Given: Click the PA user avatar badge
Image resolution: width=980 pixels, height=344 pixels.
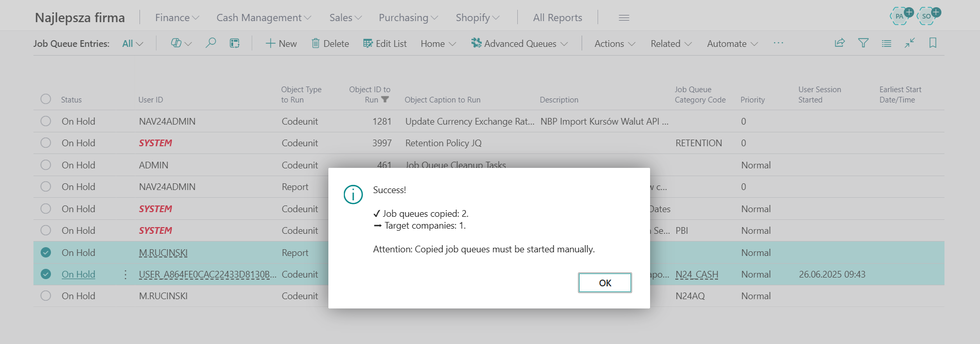Looking at the screenshot, I should 900,16.
